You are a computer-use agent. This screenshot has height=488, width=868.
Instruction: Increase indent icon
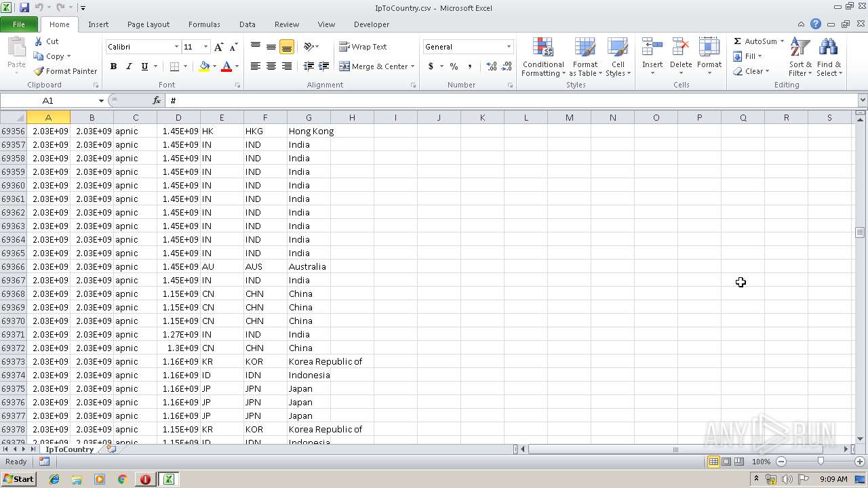pos(324,66)
